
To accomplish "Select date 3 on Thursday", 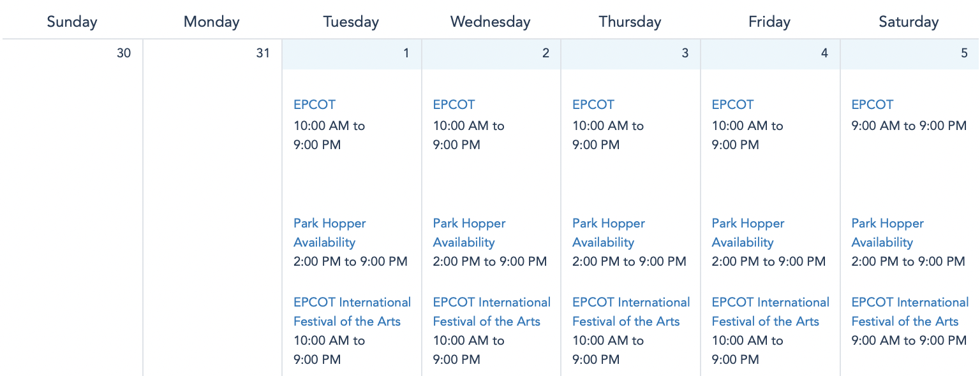I will coord(685,54).
